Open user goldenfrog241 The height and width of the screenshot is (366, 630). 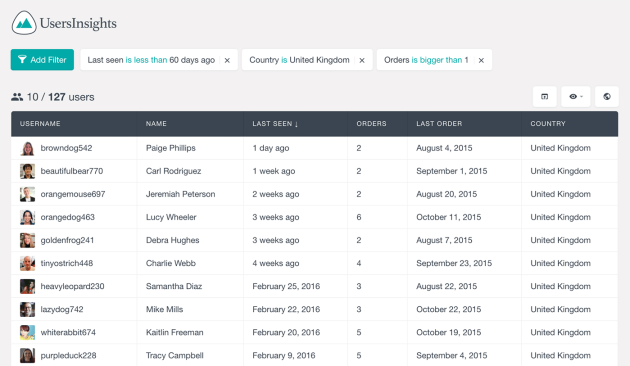[67, 240]
